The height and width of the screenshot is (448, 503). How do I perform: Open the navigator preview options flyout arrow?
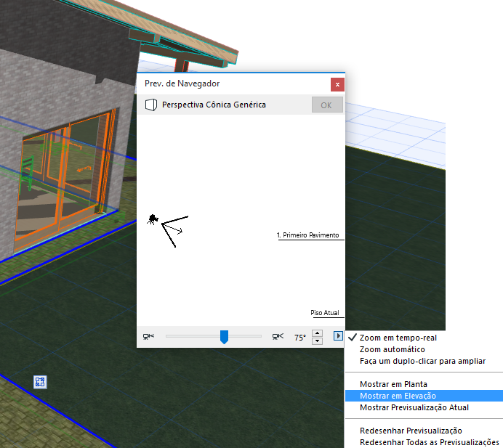coord(338,336)
